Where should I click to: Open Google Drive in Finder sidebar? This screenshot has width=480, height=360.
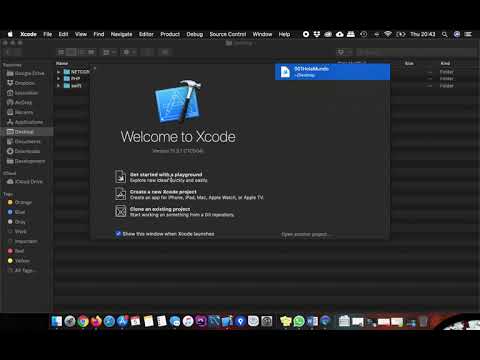(26, 73)
